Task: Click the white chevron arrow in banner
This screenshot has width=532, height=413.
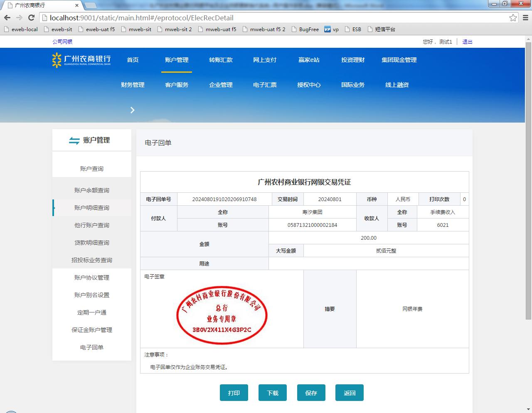Action: pos(133,110)
